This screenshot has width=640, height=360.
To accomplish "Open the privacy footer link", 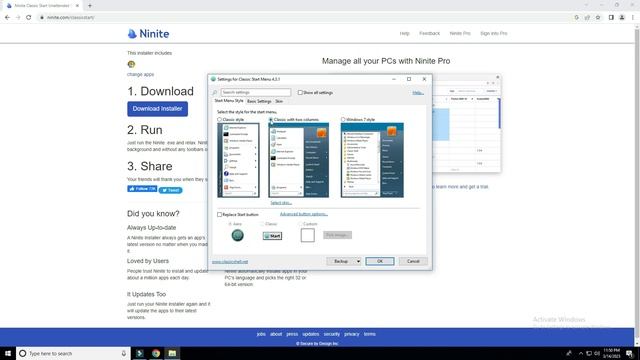I will 351,334.
